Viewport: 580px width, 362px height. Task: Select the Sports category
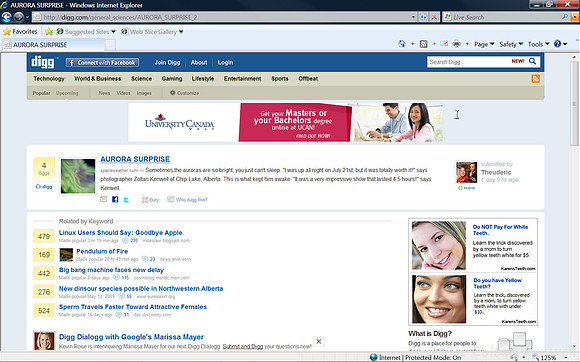tap(280, 79)
